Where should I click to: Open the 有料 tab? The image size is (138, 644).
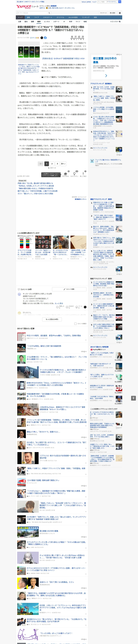point(95,17)
